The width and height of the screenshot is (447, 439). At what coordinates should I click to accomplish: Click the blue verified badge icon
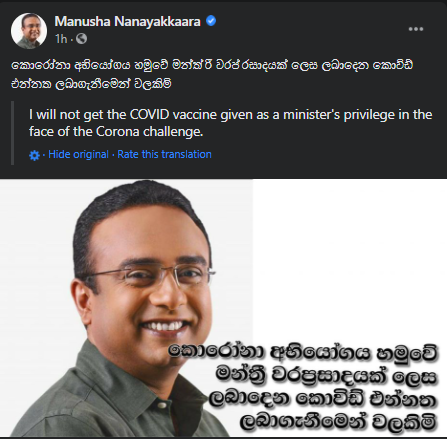tap(211, 21)
